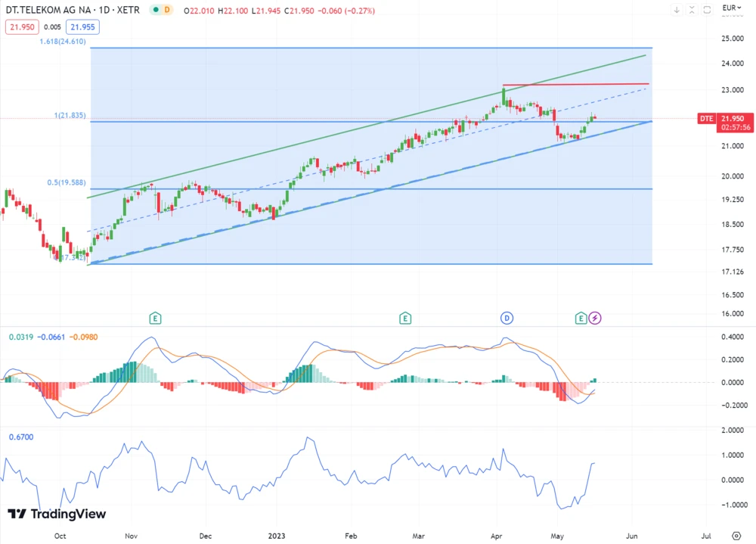Click the purple lightning event marker
Viewport: 756px width, 544px height.
click(x=595, y=318)
